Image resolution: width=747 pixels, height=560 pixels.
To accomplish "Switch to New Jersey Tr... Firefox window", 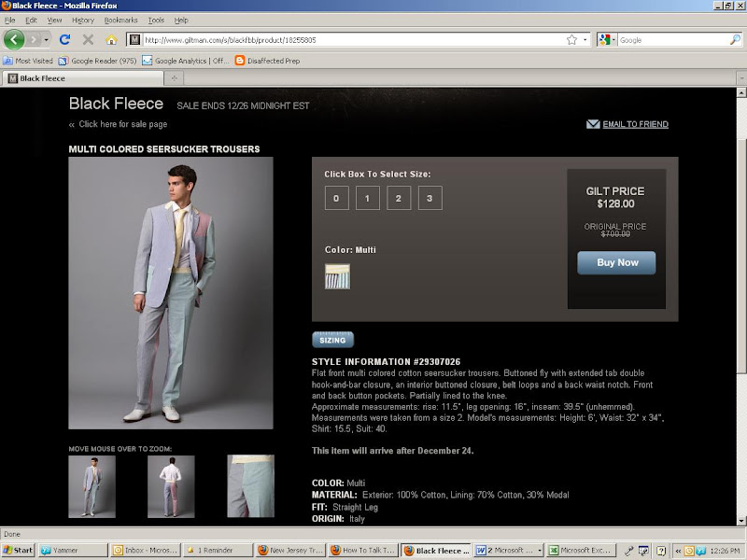I will (x=290, y=550).
